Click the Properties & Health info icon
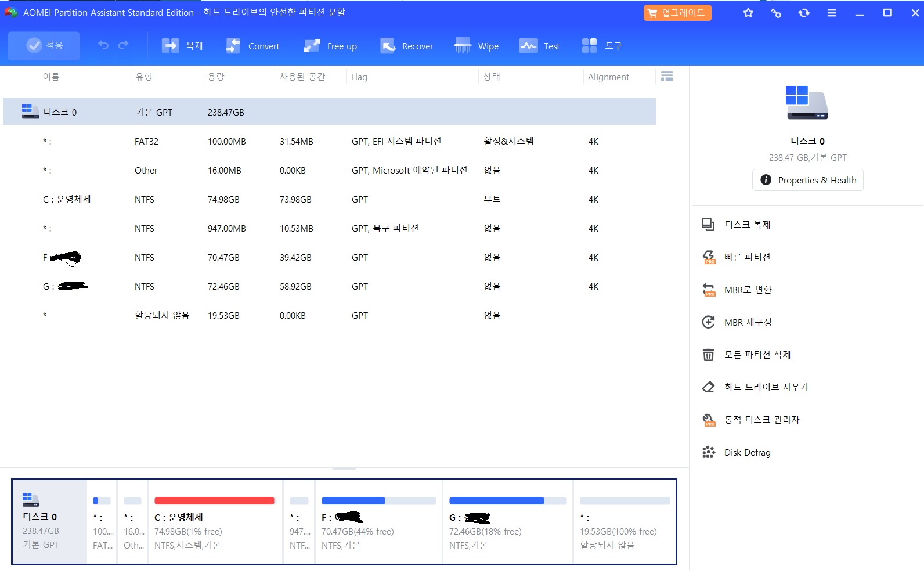This screenshot has width=924, height=570. (766, 180)
